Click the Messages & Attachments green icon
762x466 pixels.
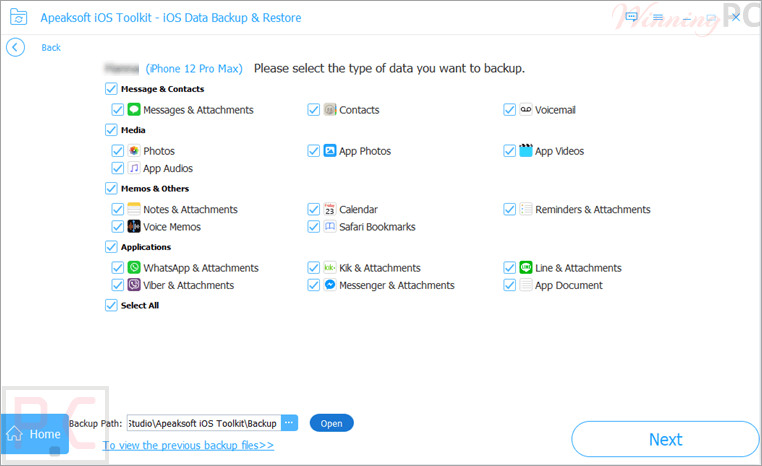tap(134, 110)
